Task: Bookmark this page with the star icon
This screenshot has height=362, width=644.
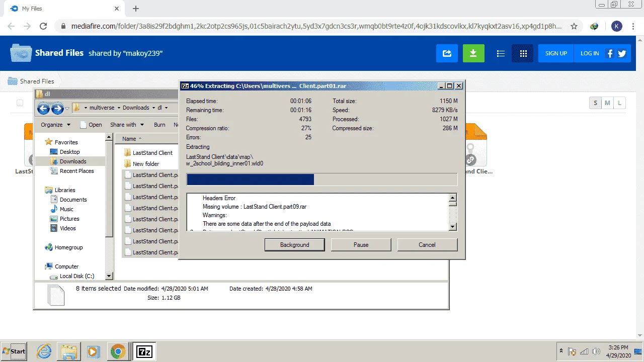Action: [574, 26]
